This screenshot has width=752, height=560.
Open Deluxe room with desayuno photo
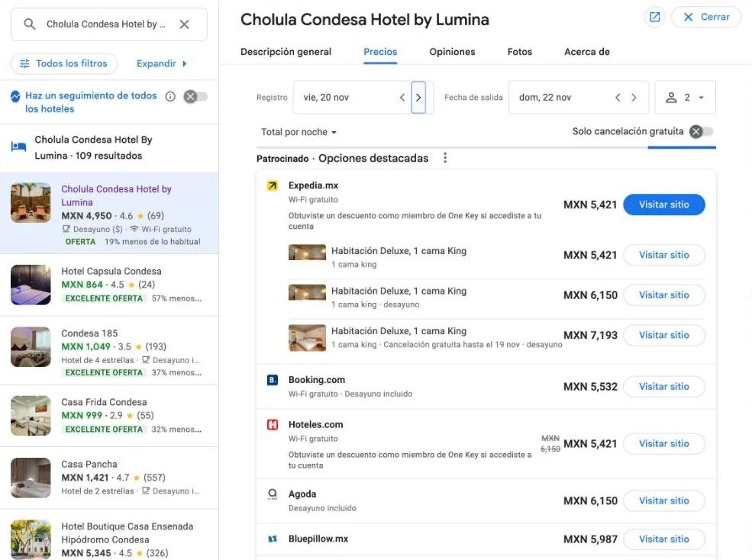tap(307, 292)
